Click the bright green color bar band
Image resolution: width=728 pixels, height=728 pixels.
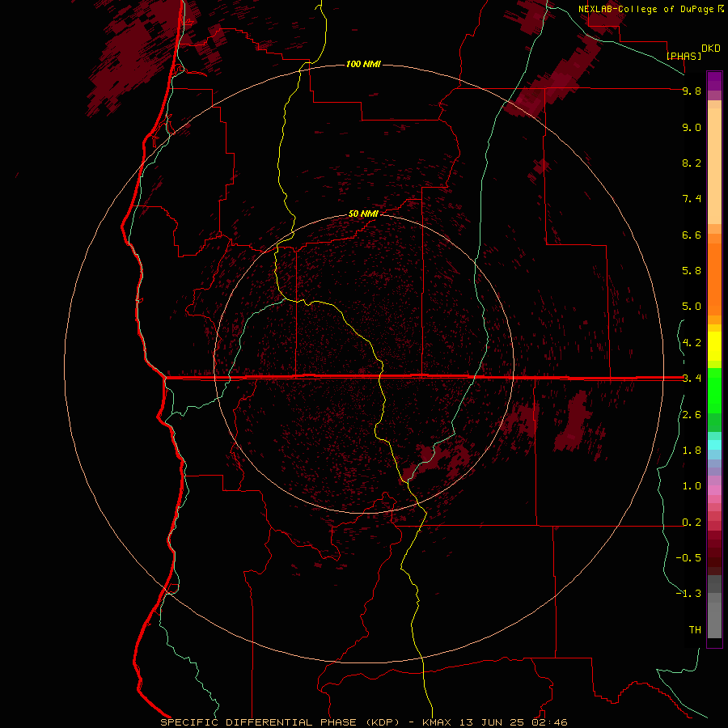coord(714,389)
